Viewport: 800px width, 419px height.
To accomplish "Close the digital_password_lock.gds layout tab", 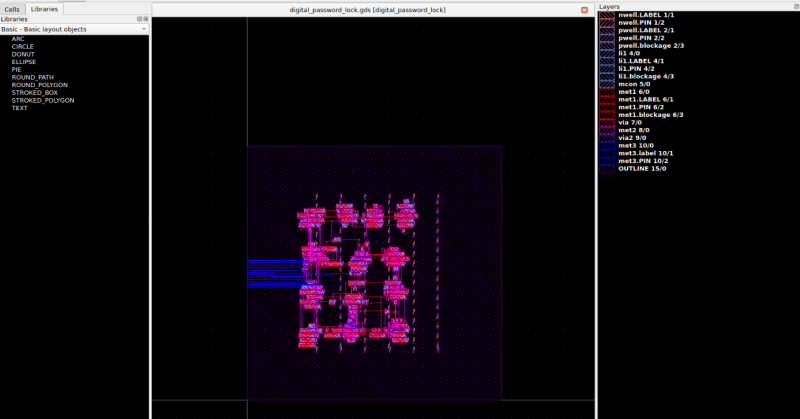I will pos(585,9).
